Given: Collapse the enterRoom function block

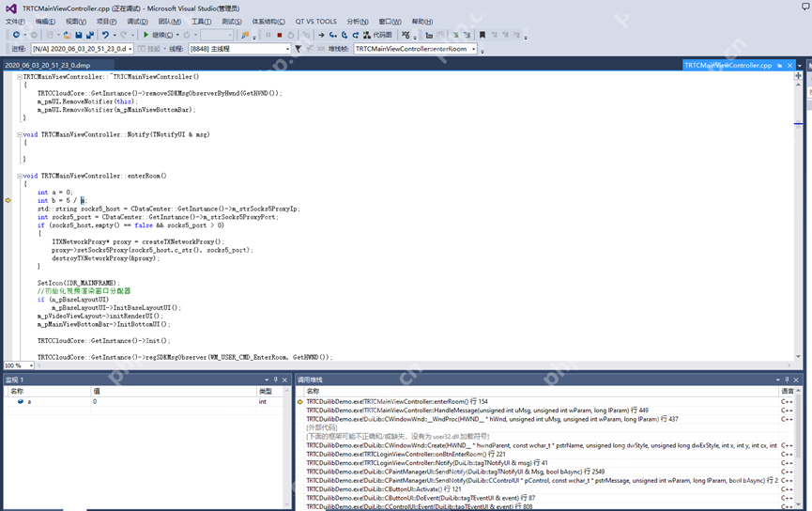Looking at the screenshot, I should [x=20, y=176].
